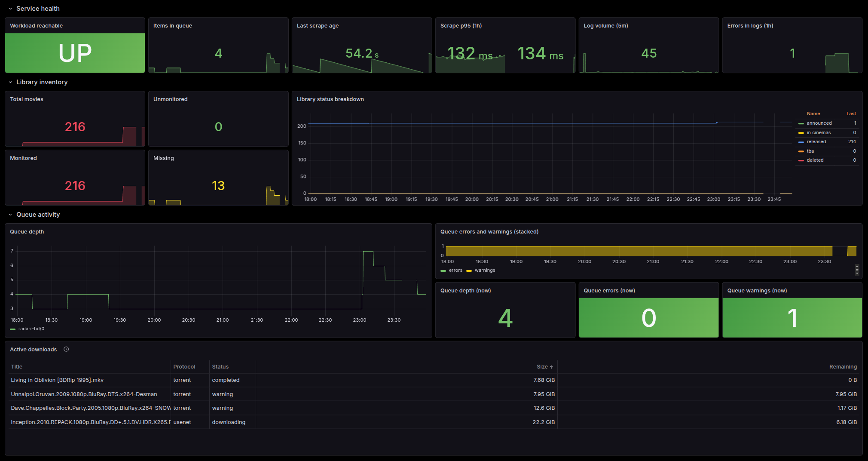Sort table by Remaining column
Screen dimensions: 868x461
843,367
